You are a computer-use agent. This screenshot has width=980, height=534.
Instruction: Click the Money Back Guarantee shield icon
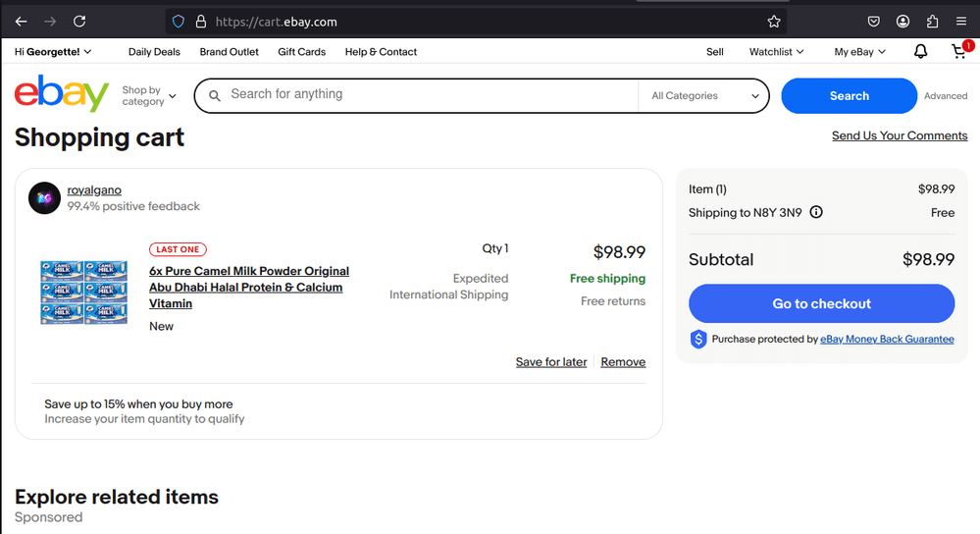pos(698,339)
